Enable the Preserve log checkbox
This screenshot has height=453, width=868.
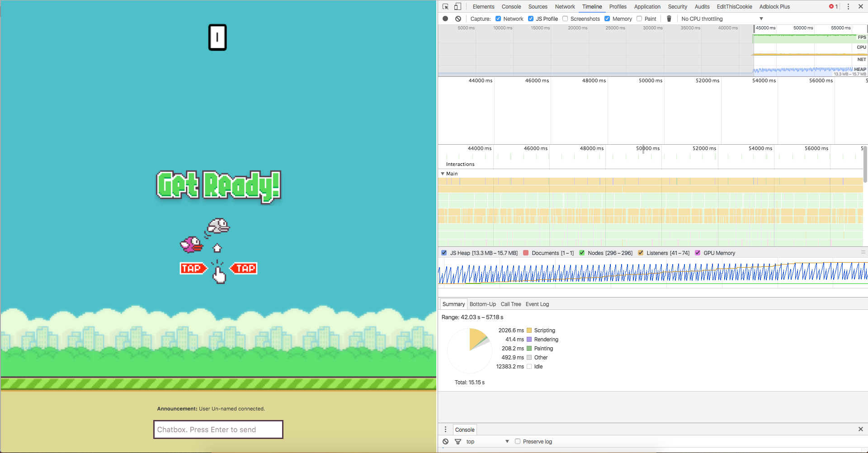pos(518,441)
